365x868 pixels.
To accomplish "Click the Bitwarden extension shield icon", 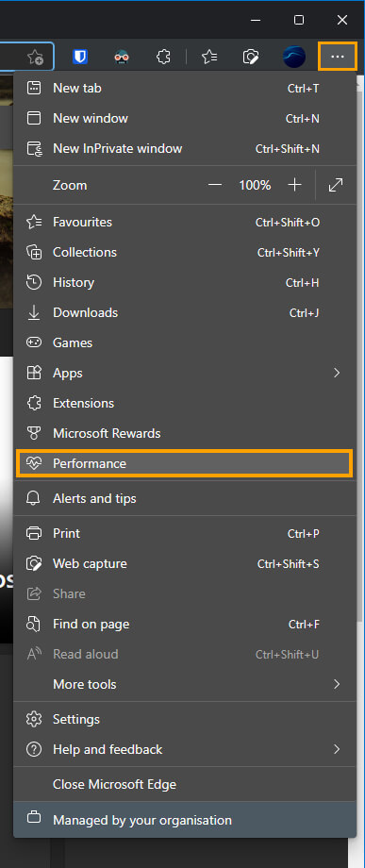I will point(80,57).
